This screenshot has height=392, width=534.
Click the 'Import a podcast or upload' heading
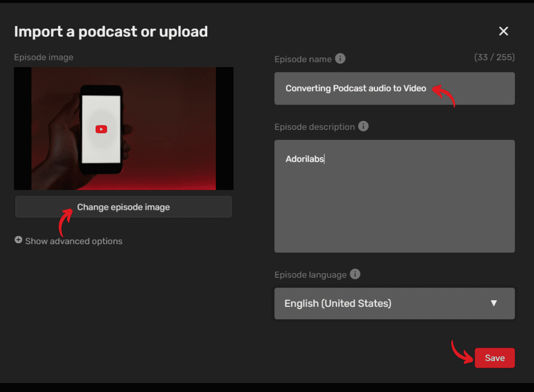pos(111,32)
